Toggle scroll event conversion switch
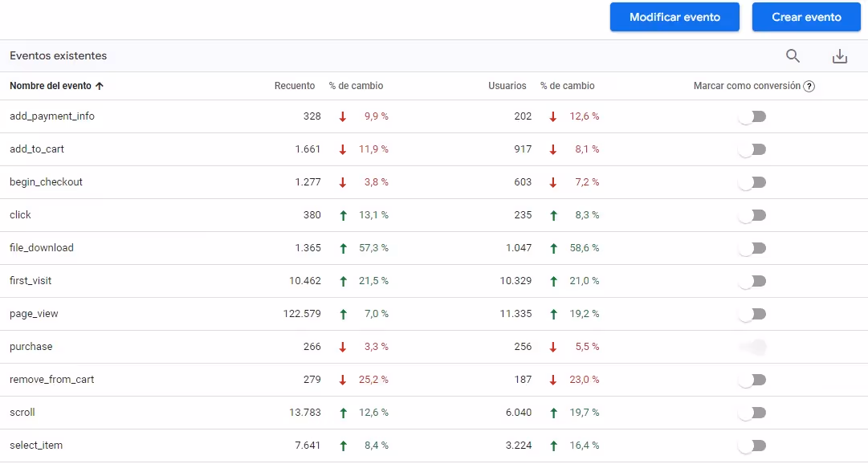 coord(752,412)
